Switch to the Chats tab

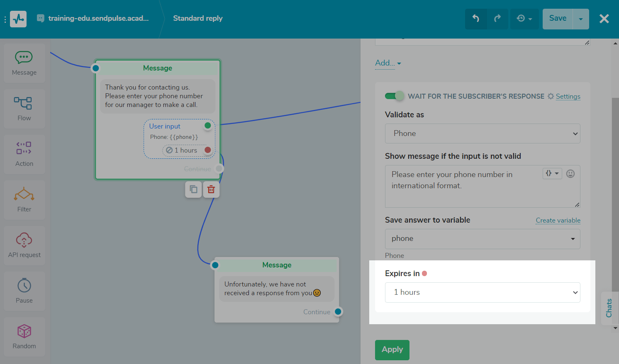(610, 308)
